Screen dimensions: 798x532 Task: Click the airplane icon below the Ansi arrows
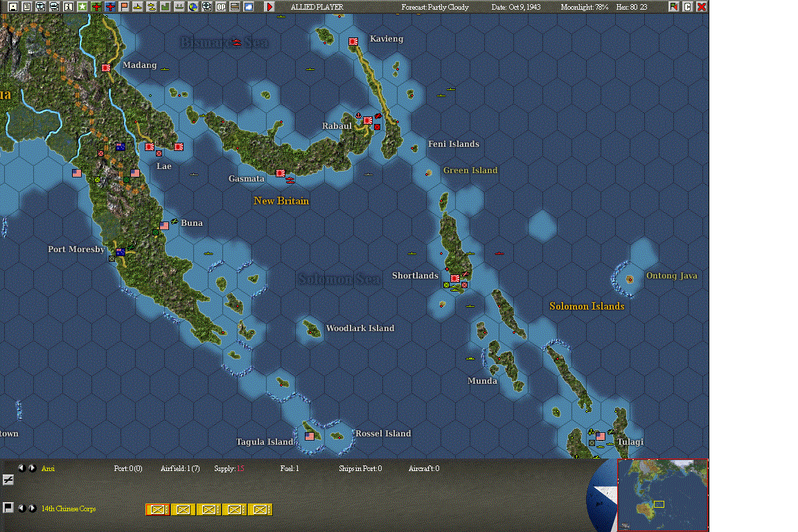[x=8, y=479]
